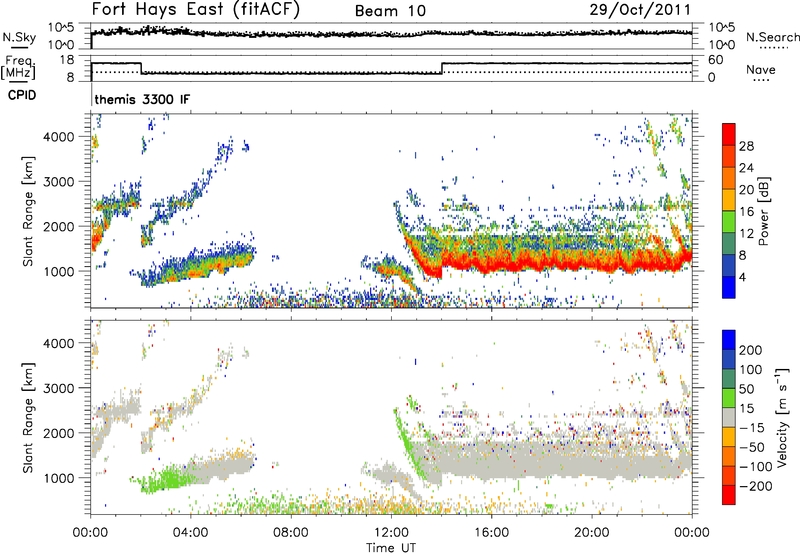800x554 pixels.
Task: Click the 'CPID' label
Action: tap(22, 95)
